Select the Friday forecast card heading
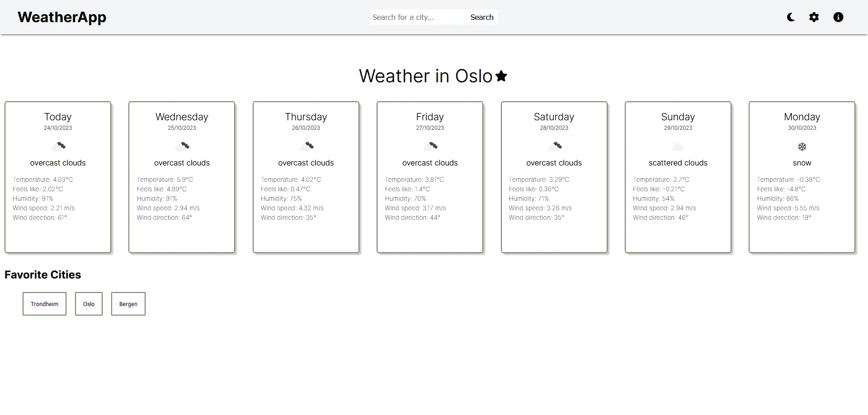The width and height of the screenshot is (868, 415). pos(430,117)
